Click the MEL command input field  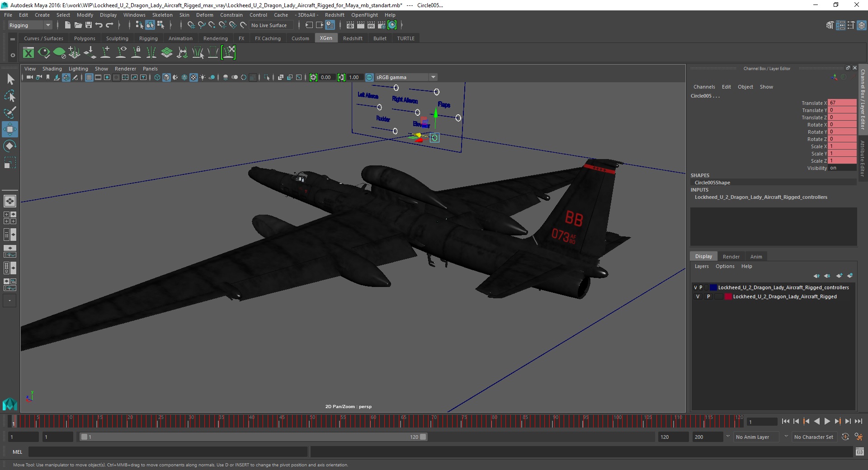(x=168, y=451)
